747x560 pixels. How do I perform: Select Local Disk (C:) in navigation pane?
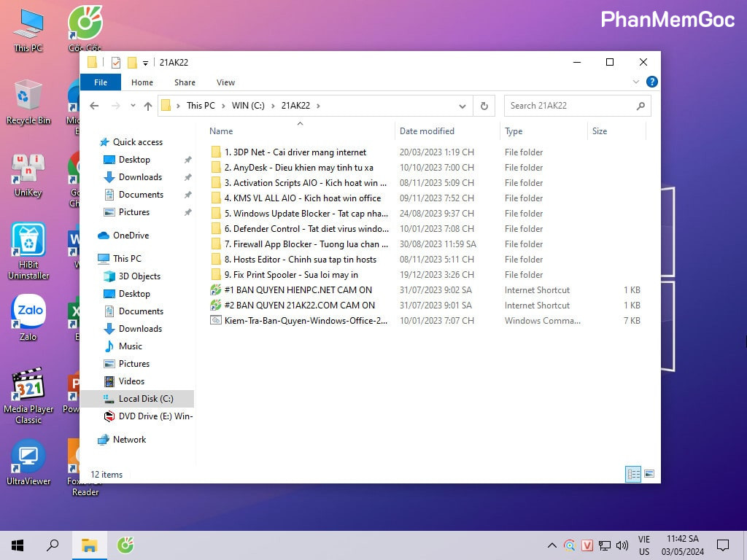(145, 399)
